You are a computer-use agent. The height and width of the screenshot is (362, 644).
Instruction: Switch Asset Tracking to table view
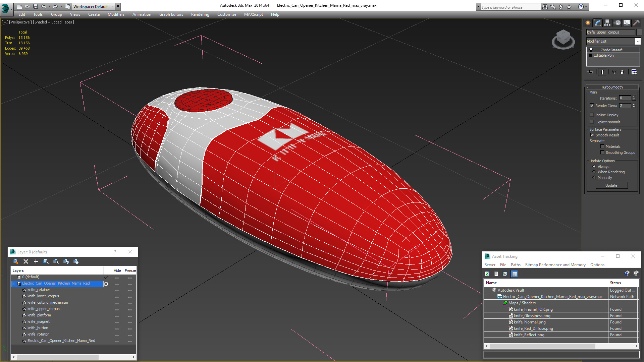click(x=514, y=274)
